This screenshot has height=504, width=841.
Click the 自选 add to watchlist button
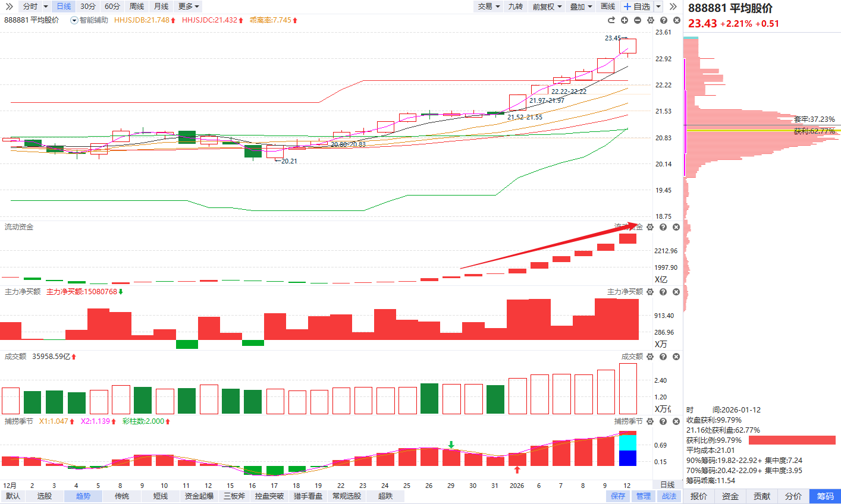(x=636, y=7)
